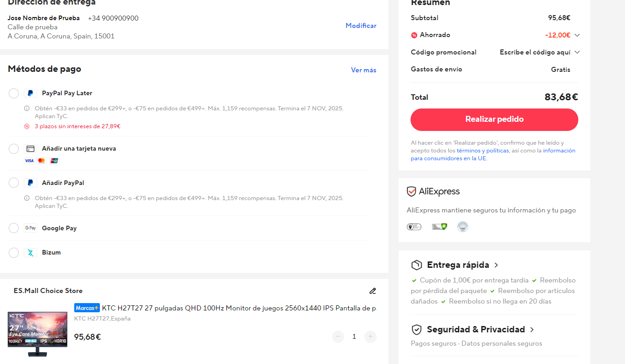Click Jose Nombre de Prueba recipient name
The image size is (625, 364).
pos(44,18)
